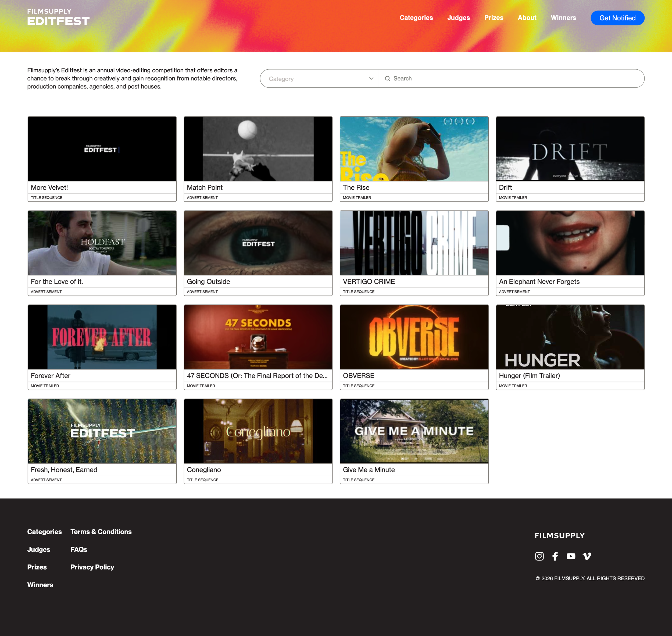672x636 pixels.
Task: Click the 2026 Filmsupply copyright notice
Action: pyautogui.click(x=590, y=578)
